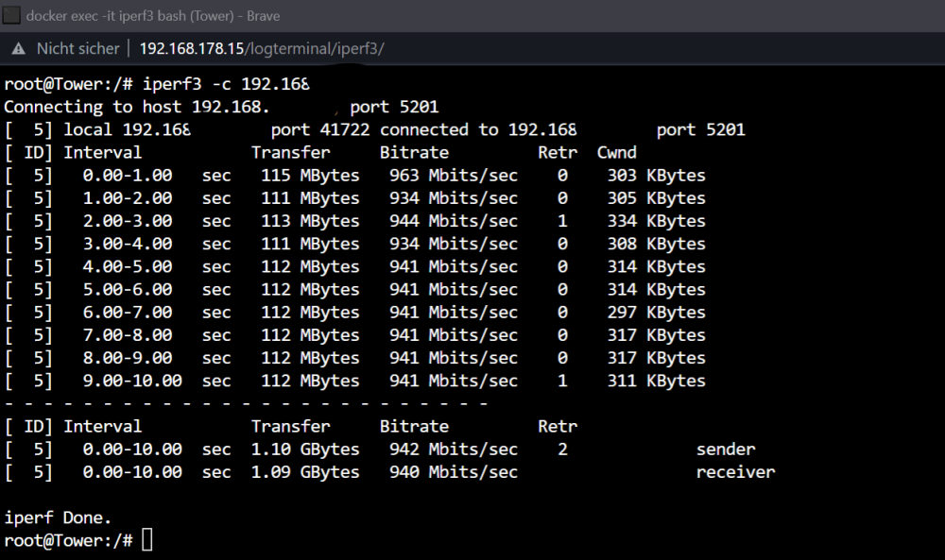Click the 9.00-10.00 interval row
Viewport: 945px width, 560px height.
point(355,382)
